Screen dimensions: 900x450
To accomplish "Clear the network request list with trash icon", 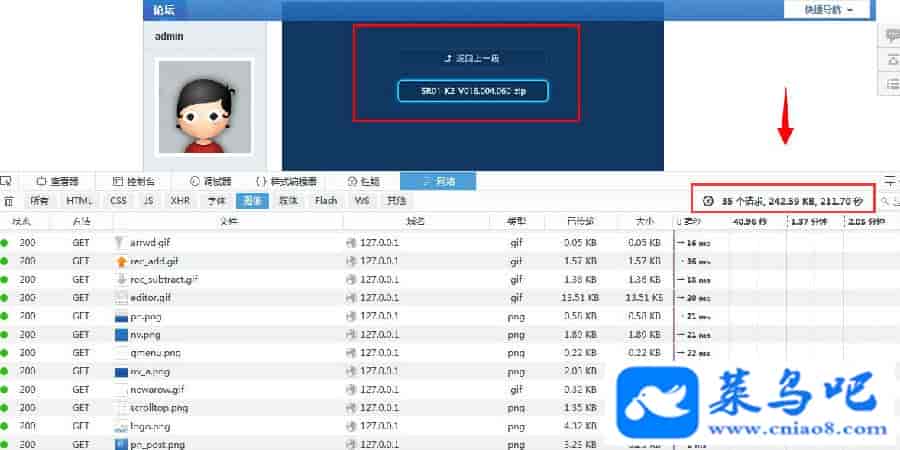I will tap(9, 201).
